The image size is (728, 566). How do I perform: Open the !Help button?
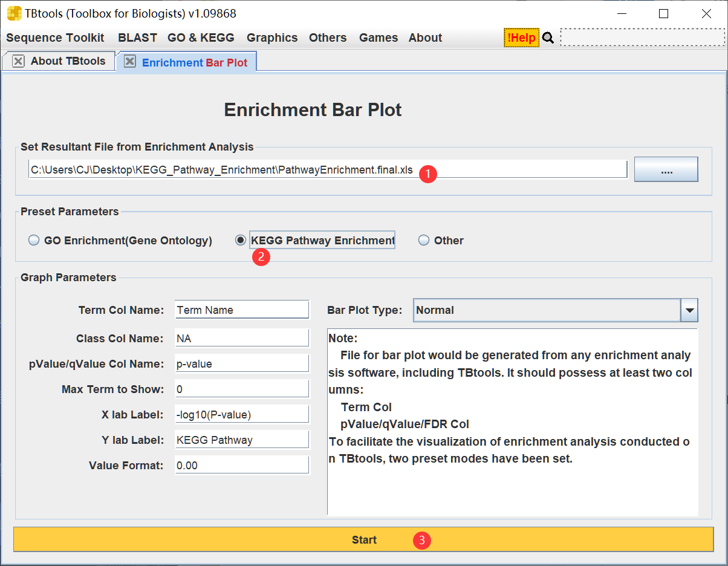[521, 37]
